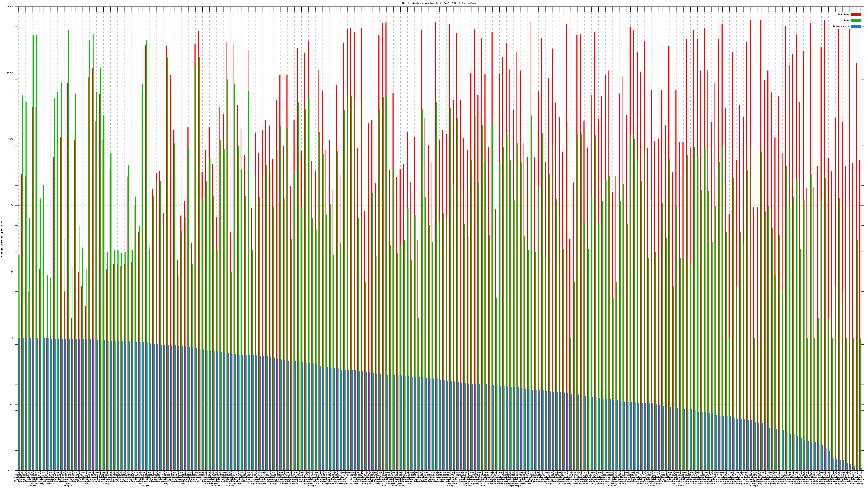
Task: Select the 'Spam' legend text
Action: tap(846, 21)
